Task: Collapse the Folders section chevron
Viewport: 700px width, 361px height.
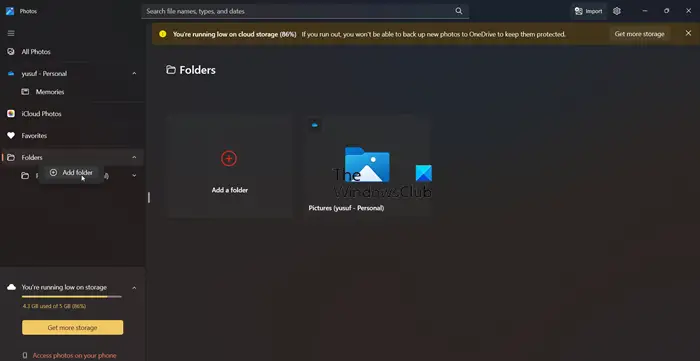Action: pyautogui.click(x=134, y=158)
